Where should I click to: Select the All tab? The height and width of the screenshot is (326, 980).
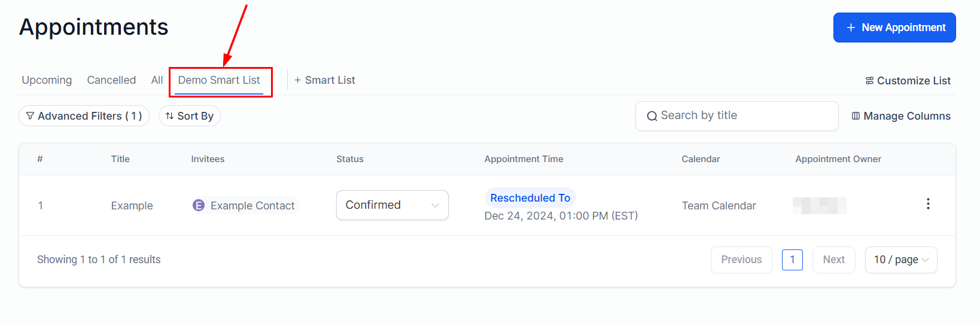(157, 80)
